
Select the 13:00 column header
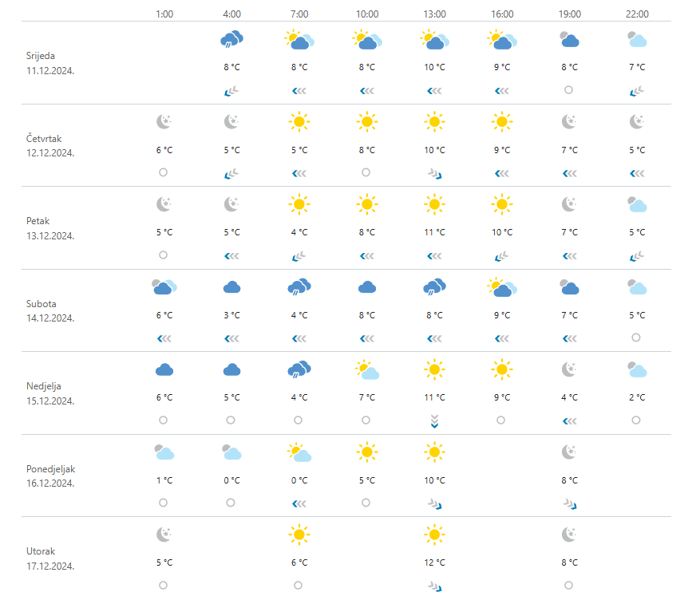pyautogui.click(x=434, y=14)
